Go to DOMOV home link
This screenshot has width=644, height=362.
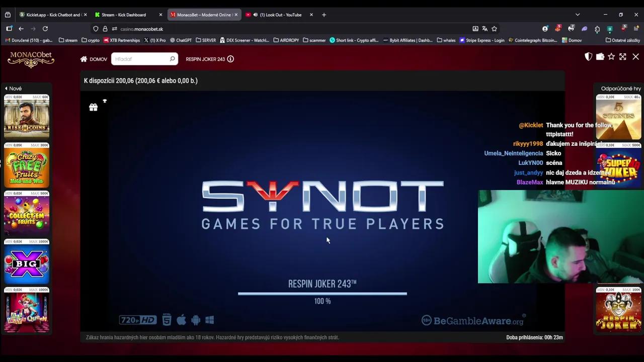click(x=94, y=59)
